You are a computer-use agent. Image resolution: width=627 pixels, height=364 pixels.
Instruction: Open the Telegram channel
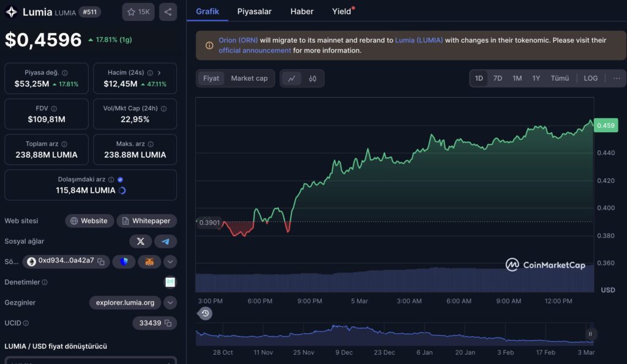[165, 241]
